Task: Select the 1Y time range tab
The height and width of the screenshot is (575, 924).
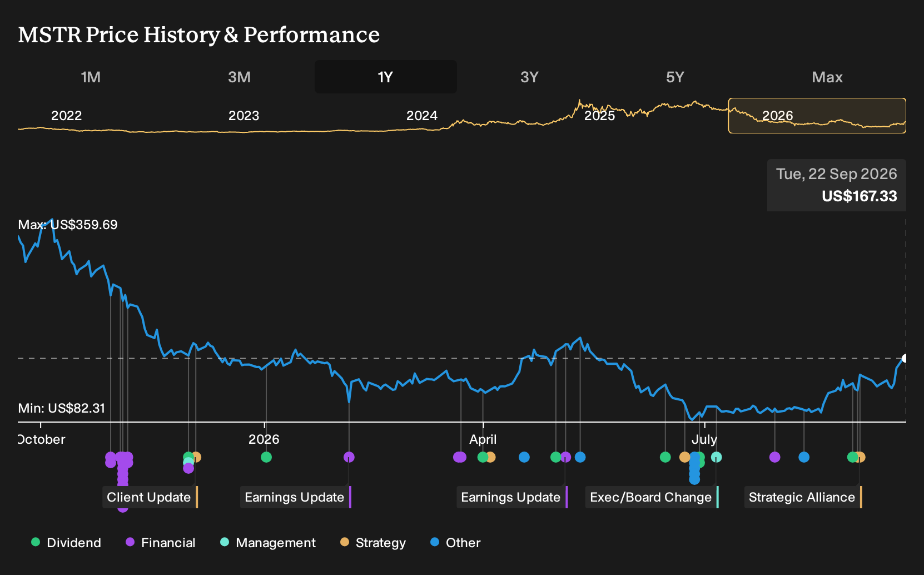Action: (386, 77)
